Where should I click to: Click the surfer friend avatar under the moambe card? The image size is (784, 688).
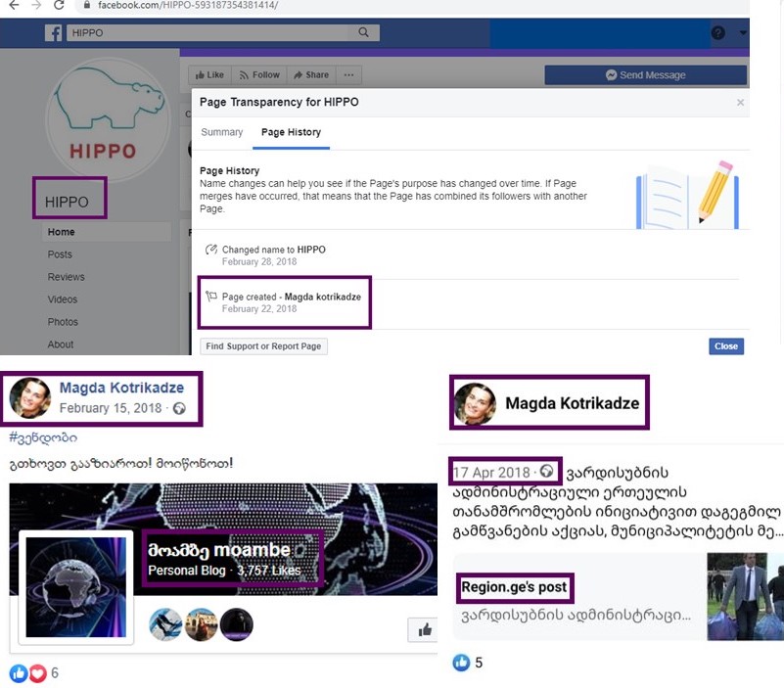pos(165,624)
